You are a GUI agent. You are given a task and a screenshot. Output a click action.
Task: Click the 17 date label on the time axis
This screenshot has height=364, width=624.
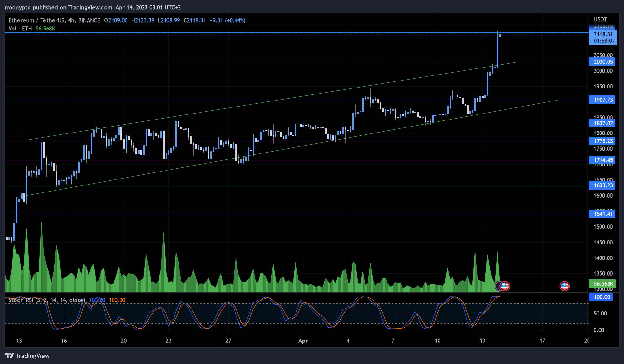[x=542, y=341]
